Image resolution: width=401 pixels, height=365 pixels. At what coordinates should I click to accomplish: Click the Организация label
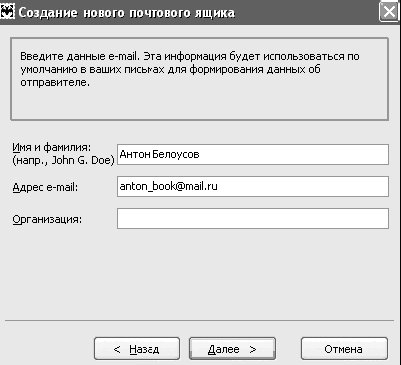(x=47, y=220)
